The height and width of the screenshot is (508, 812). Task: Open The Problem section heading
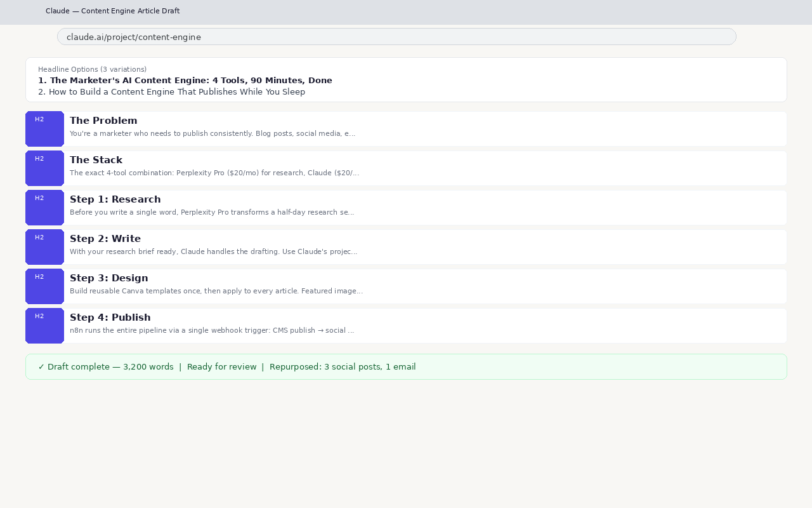pos(103,121)
